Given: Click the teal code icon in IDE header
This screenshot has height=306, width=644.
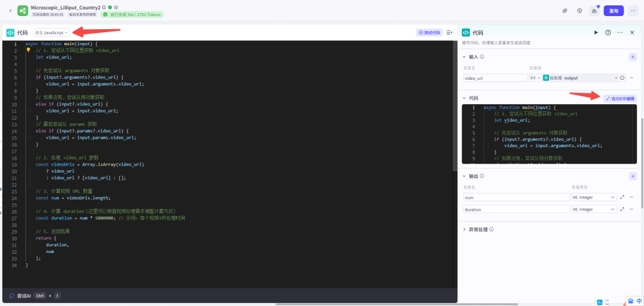Looking at the screenshot, I should [x=10, y=32].
